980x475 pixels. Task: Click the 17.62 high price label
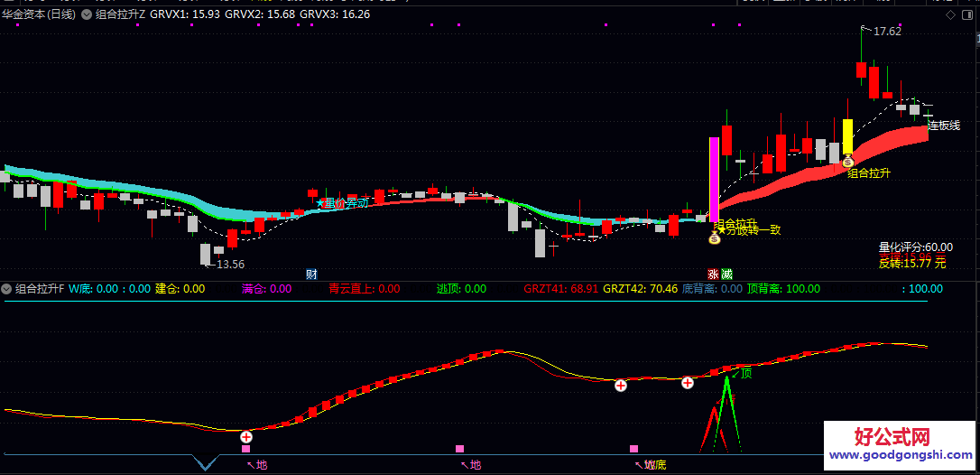click(x=887, y=32)
